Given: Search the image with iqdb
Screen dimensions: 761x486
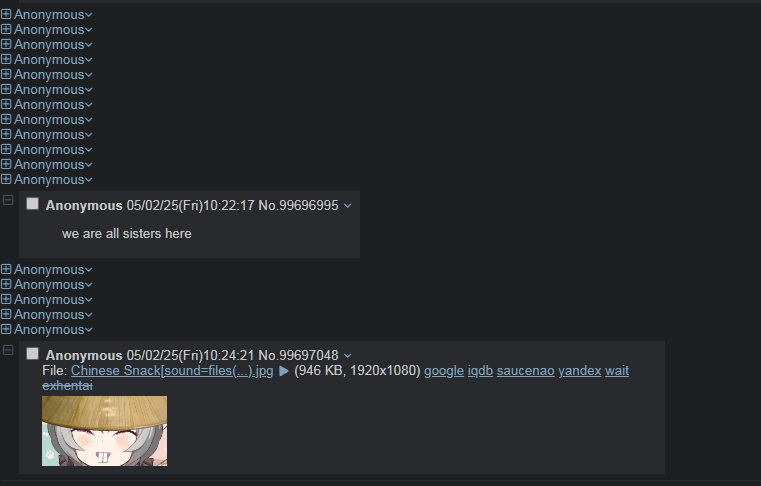Looking at the screenshot, I should (x=480, y=371).
